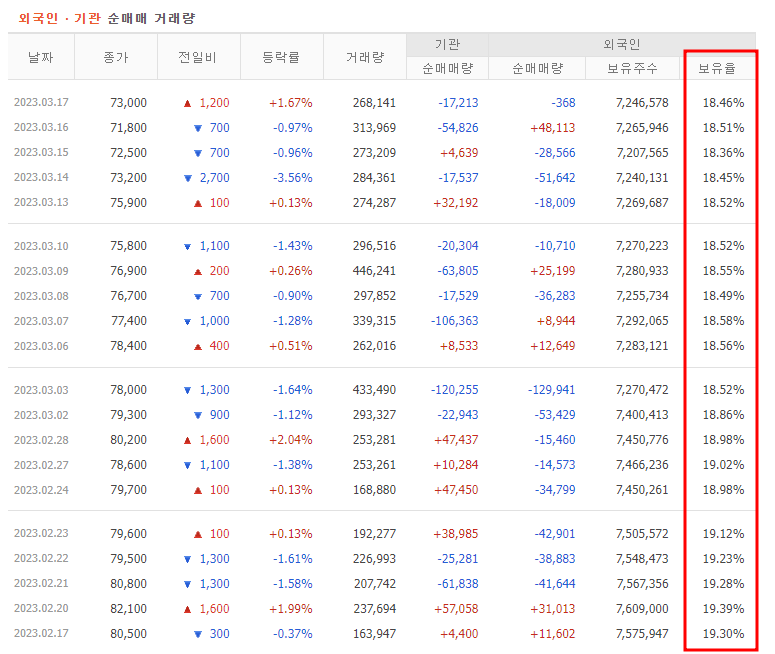Click holding ratio 18.46%
775x654 pixels.
[724, 103]
